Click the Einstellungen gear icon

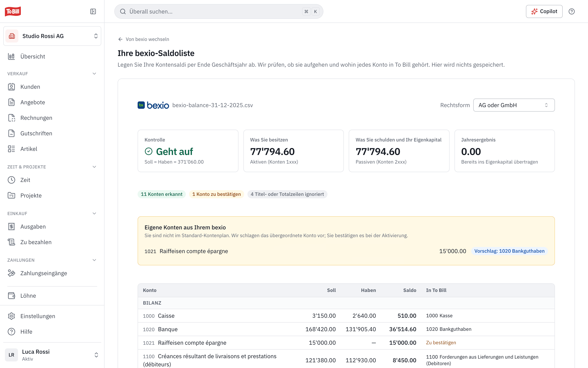tap(11, 316)
